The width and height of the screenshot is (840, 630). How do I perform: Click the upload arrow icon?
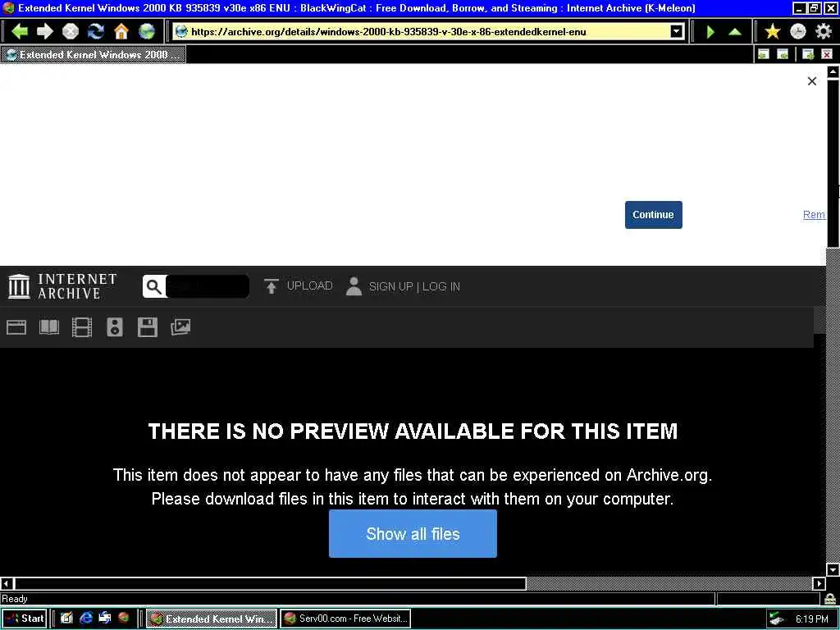pos(271,286)
